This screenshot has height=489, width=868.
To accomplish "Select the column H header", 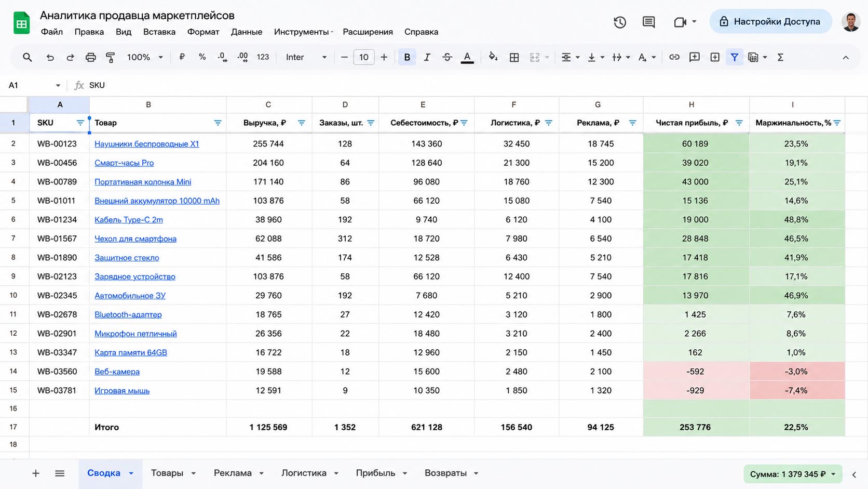I will pyautogui.click(x=696, y=104).
